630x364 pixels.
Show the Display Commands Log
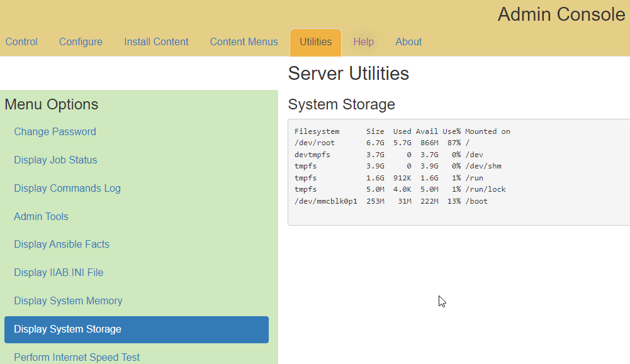(67, 188)
